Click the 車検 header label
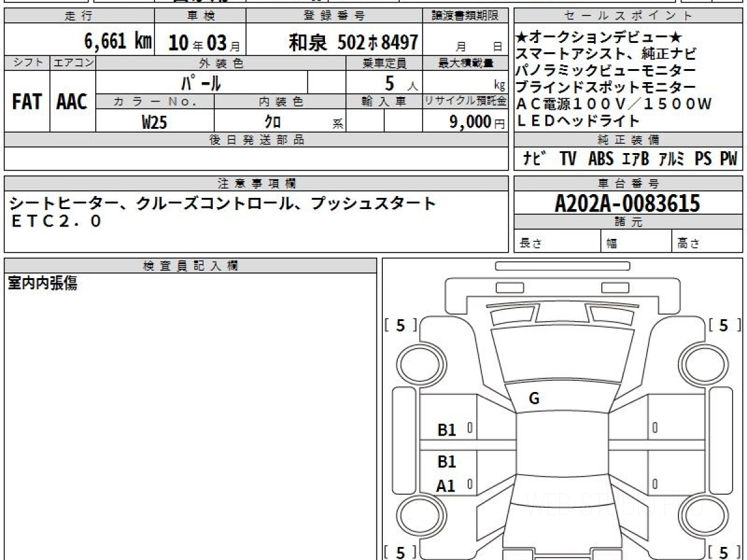The image size is (747, 560). (x=200, y=16)
